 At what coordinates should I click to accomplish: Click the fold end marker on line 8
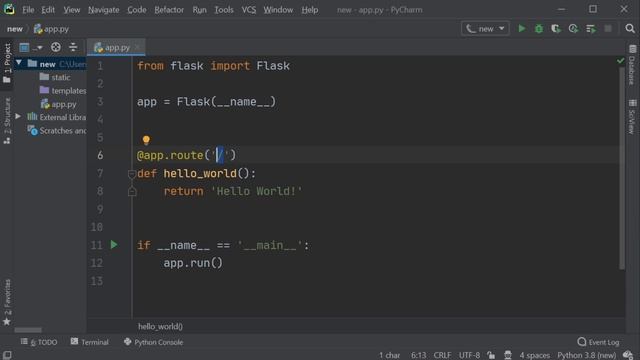132,191
